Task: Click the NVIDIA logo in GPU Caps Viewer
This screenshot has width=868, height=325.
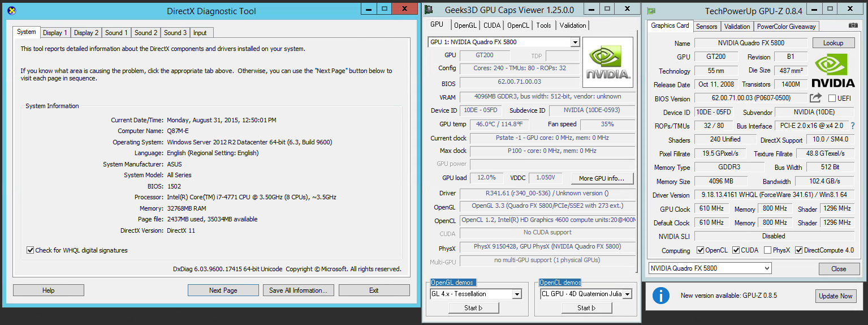Action: point(608,62)
